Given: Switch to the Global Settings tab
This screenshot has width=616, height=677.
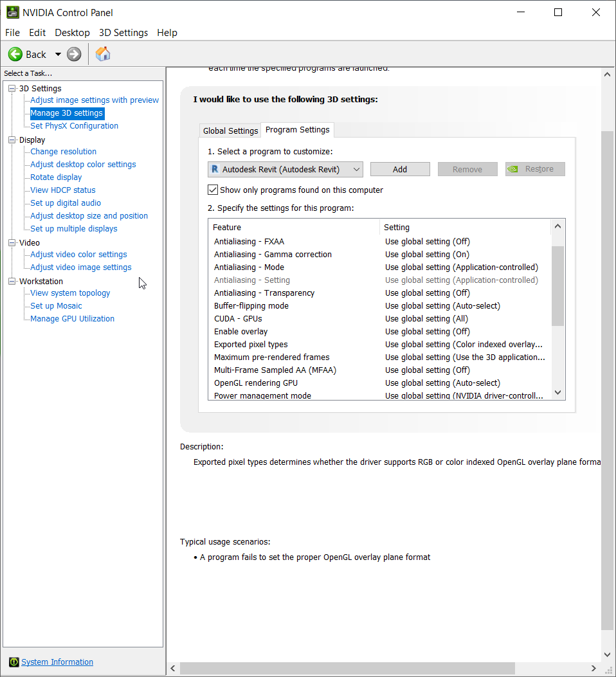Looking at the screenshot, I should (x=230, y=130).
